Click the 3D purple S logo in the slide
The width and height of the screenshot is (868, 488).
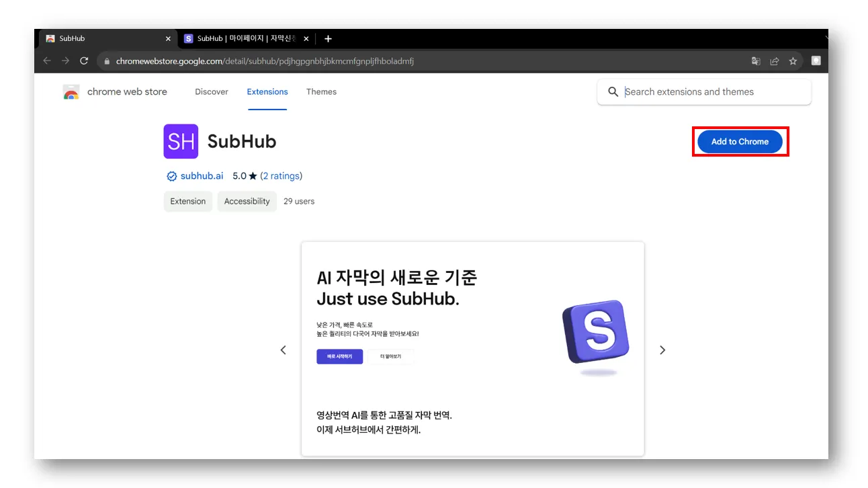point(596,332)
